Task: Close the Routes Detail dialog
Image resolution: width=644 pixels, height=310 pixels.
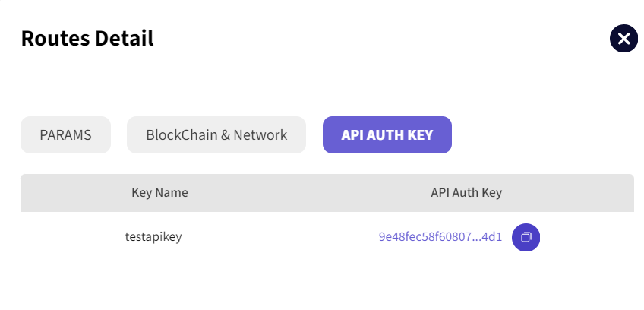Action: point(623,39)
